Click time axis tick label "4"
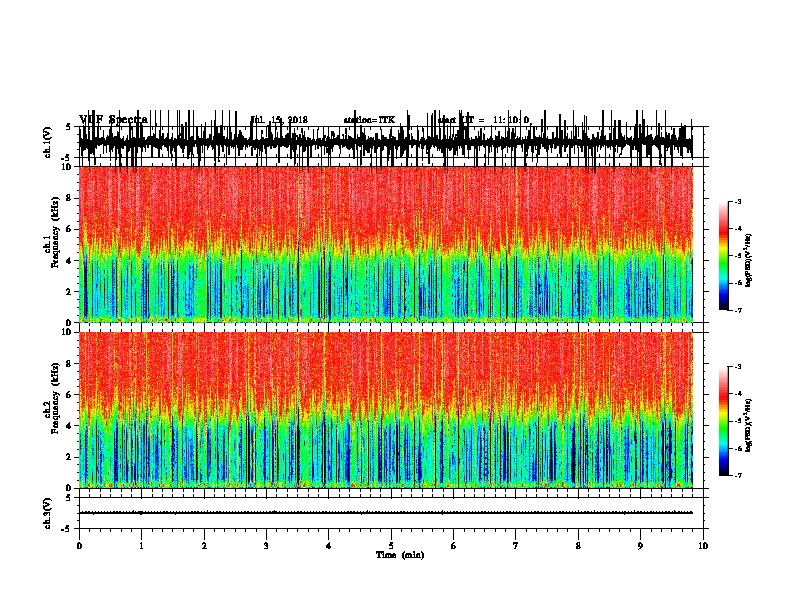The width and height of the screenshot is (792, 612). tap(329, 546)
